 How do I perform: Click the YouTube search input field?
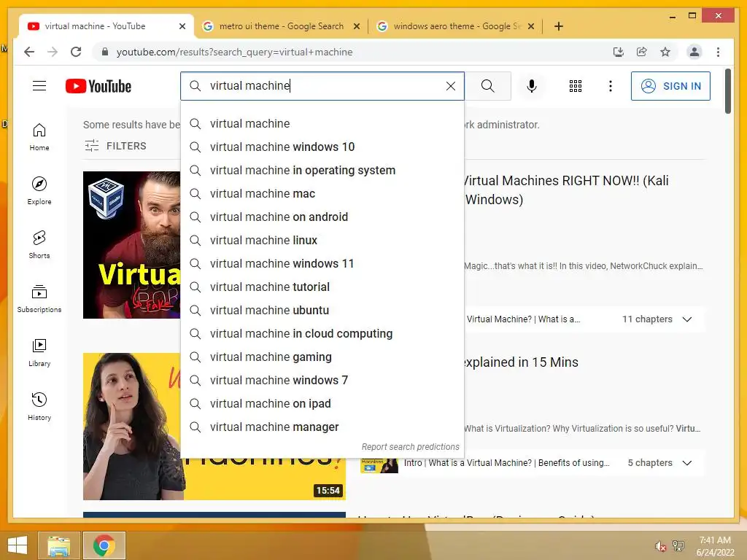(x=322, y=86)
